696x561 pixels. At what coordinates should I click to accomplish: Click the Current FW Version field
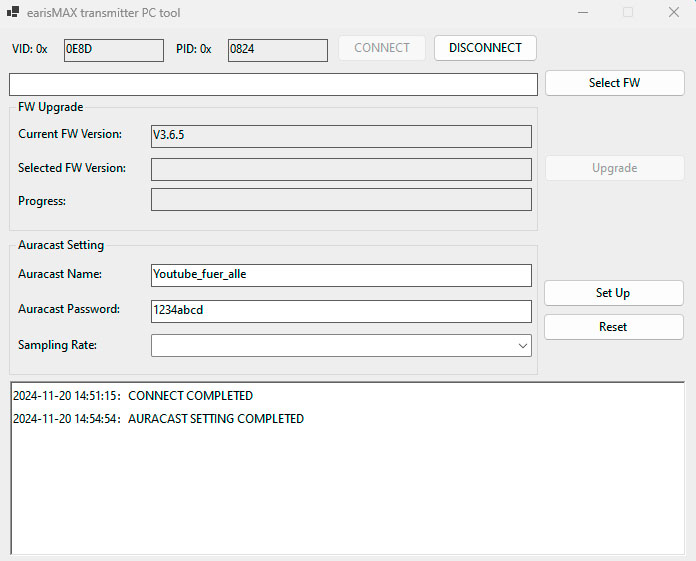tap(341, 136)
